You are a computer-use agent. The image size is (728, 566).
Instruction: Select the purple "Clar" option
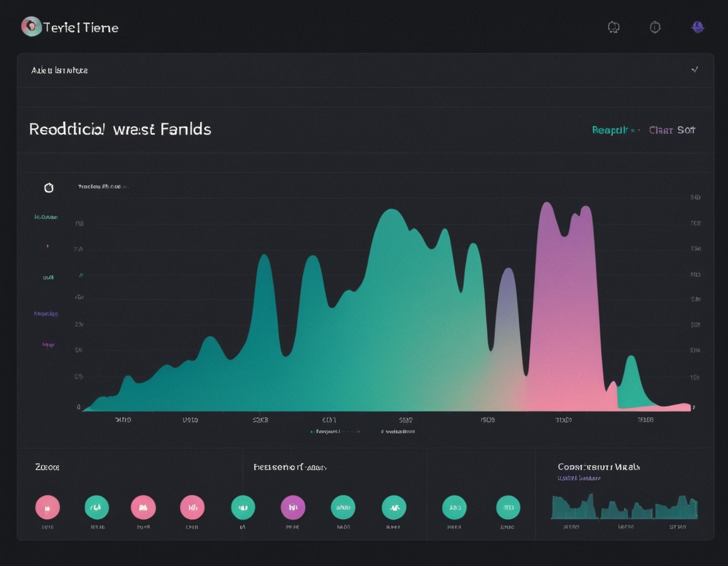660,130
